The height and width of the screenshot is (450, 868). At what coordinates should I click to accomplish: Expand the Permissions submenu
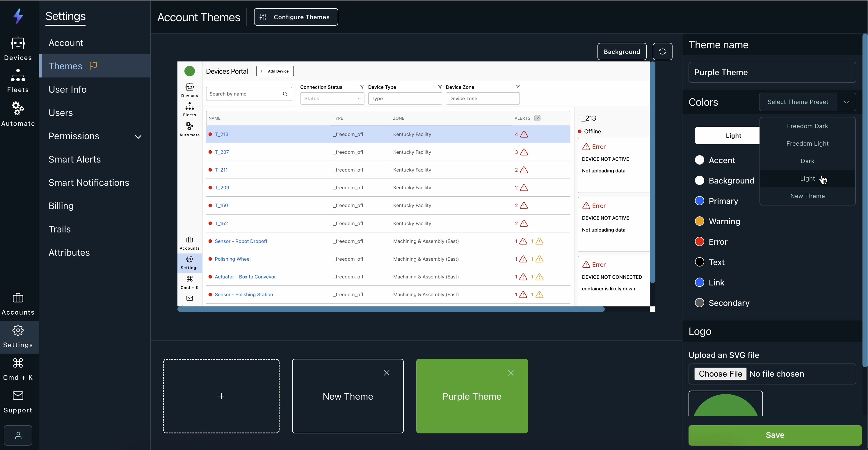138,137
